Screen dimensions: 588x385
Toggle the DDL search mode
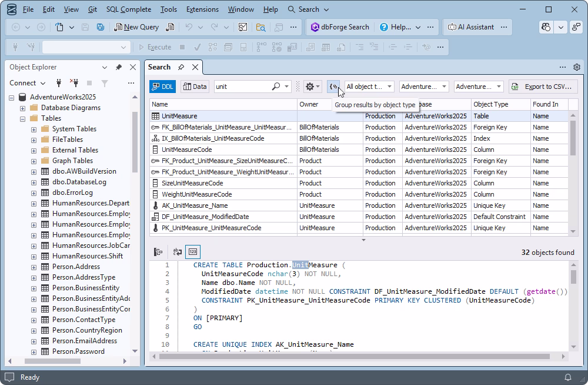[x=162, y=86]
